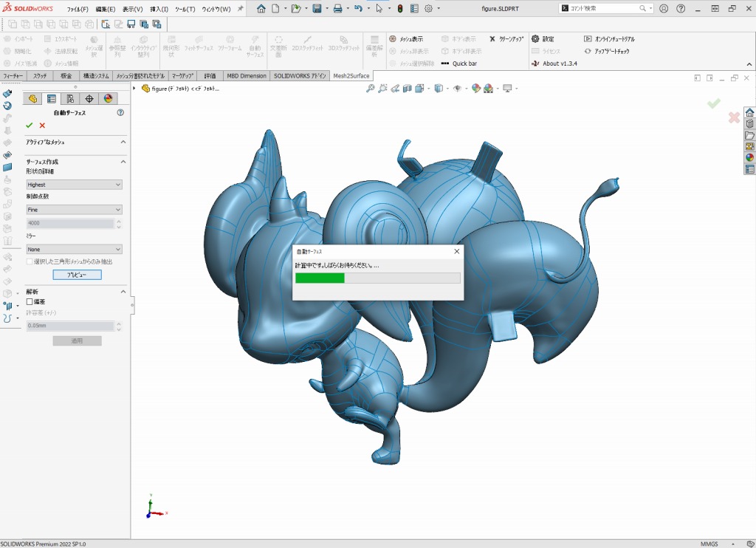Click the green confirmation corner checkmark
The width and height of the screenshot is (756, 548).
pyautogui.click(x=714, y=103)
